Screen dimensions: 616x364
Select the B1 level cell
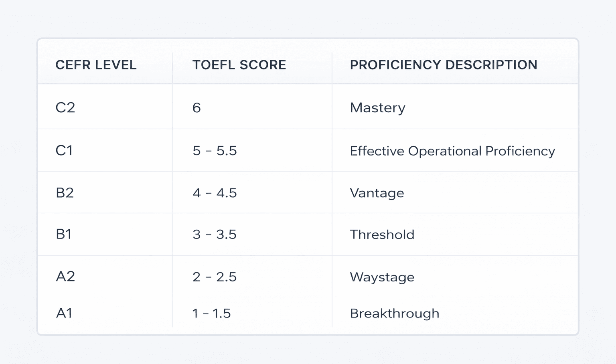point(64,234)
